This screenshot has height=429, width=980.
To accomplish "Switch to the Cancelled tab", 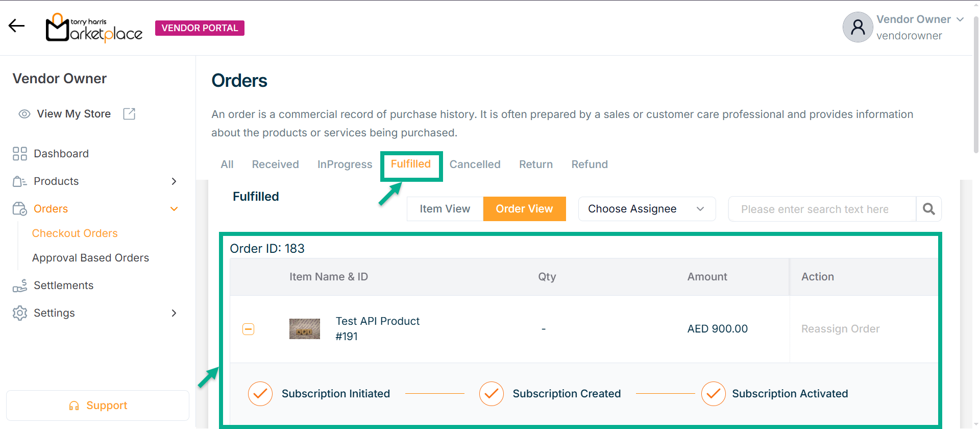I will tap(475, 164).
